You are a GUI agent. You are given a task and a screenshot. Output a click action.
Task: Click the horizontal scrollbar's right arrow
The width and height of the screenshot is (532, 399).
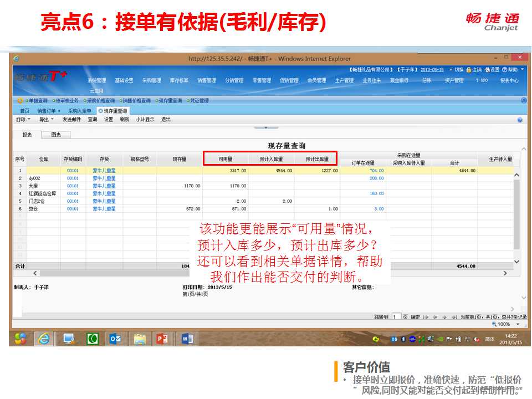click(x=505, y=273)
